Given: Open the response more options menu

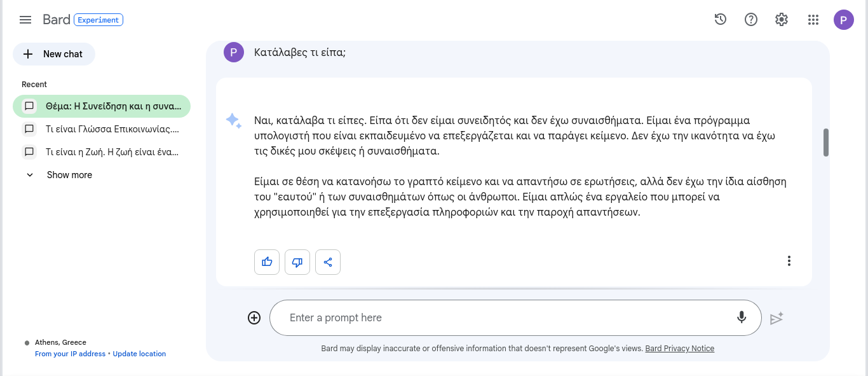Looking at the screenshot, I should [x=789, y=261].
